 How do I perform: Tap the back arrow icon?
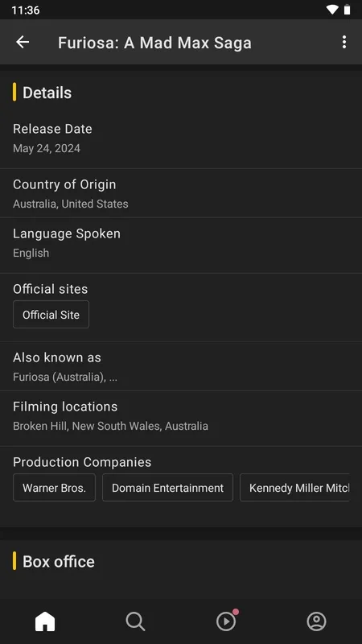(x=23, y=42)
